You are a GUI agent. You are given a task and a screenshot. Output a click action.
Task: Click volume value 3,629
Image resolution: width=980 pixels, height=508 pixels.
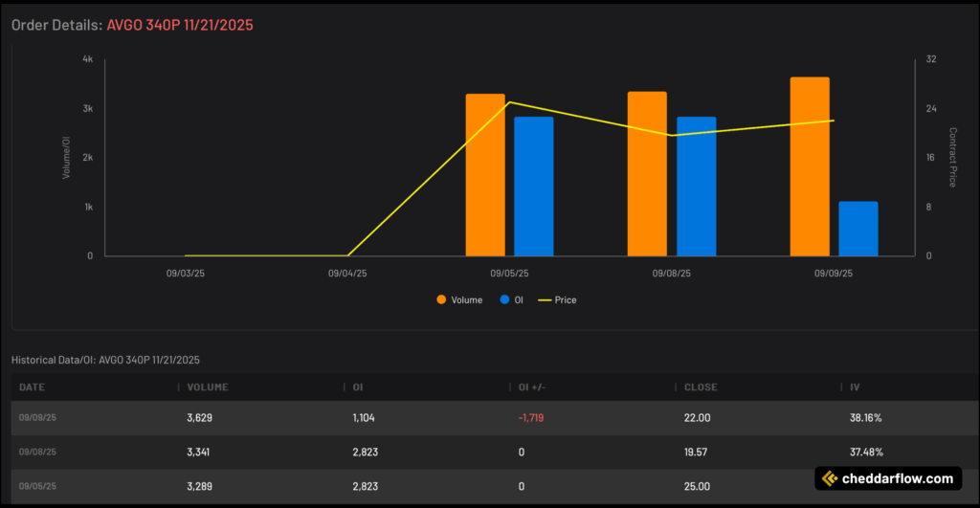tap(199, 417)
